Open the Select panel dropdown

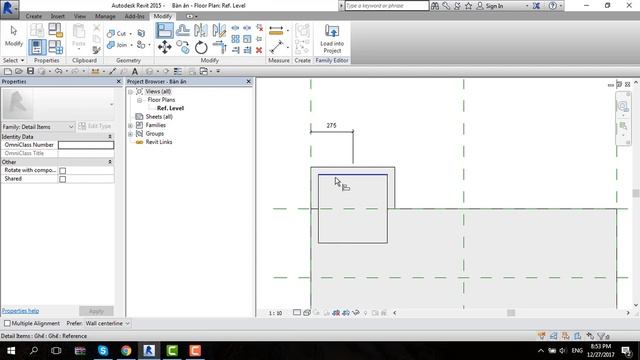point(13,60)
